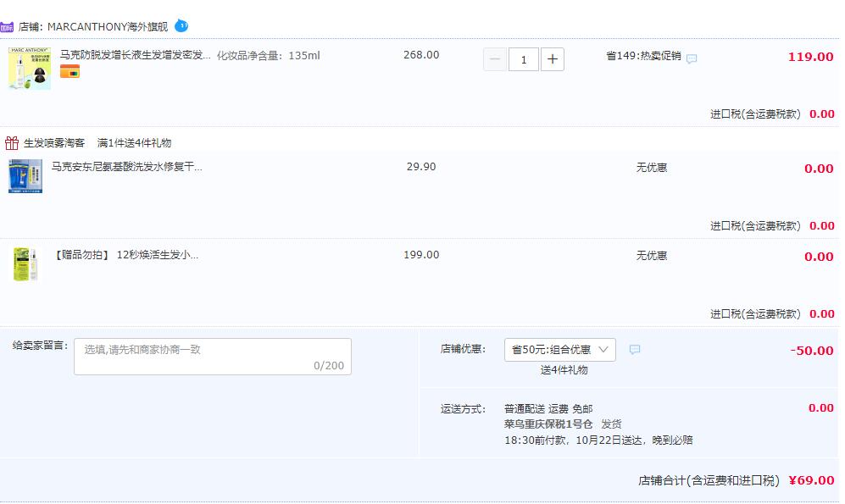Open the blue Wangwang chat icon beside store name
This screenshot has height=504, width=845.
[x=181, y=26]
